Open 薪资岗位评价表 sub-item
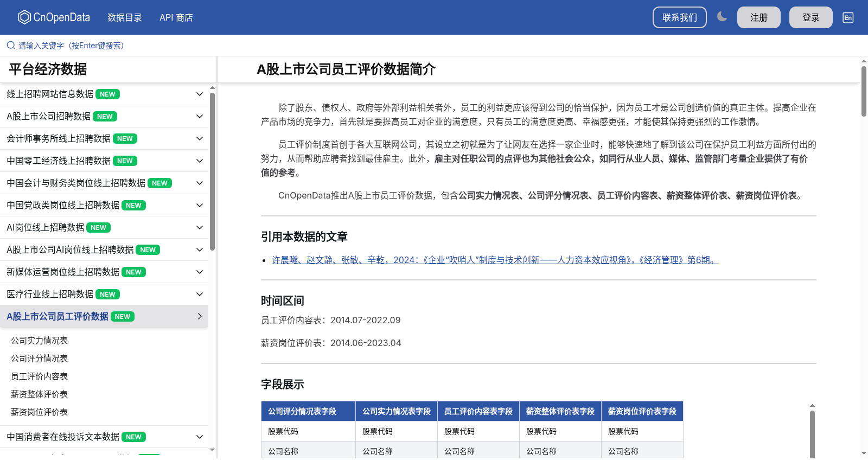 click(39, 412)
